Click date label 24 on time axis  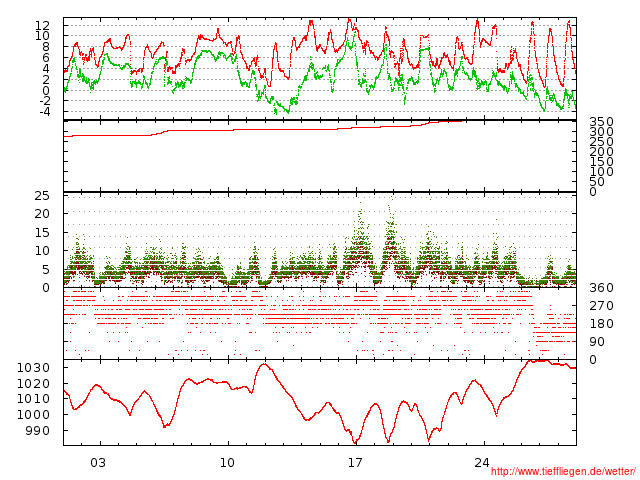tap(482, 463)
